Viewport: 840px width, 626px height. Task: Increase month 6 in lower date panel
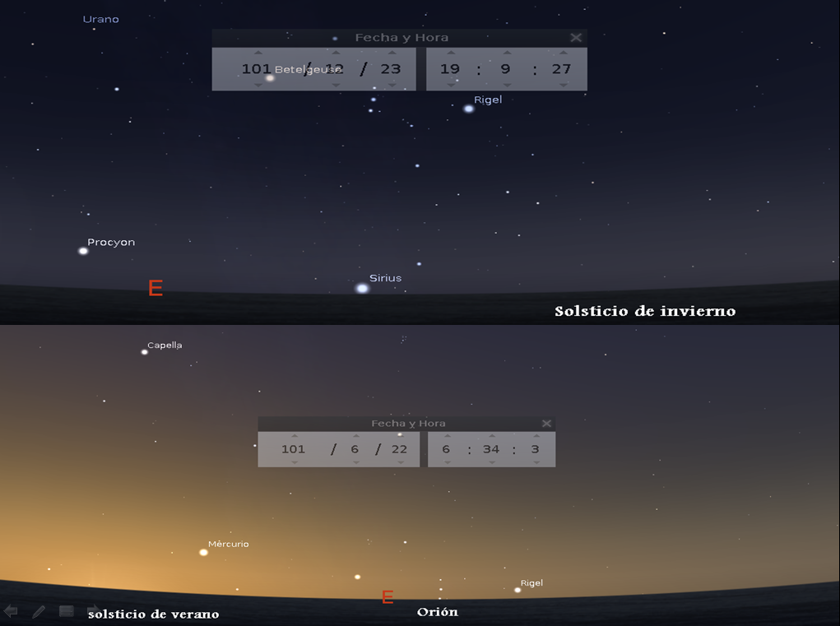356,436
